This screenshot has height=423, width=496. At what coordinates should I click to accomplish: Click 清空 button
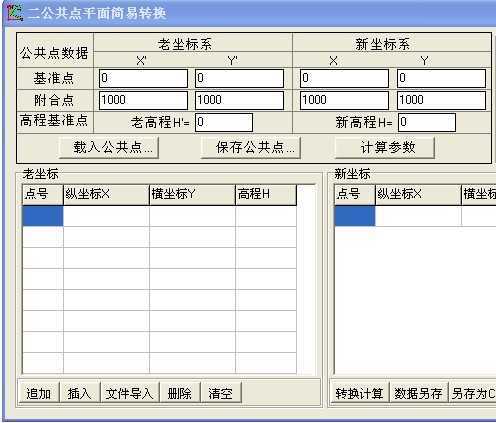pos(221,393)
